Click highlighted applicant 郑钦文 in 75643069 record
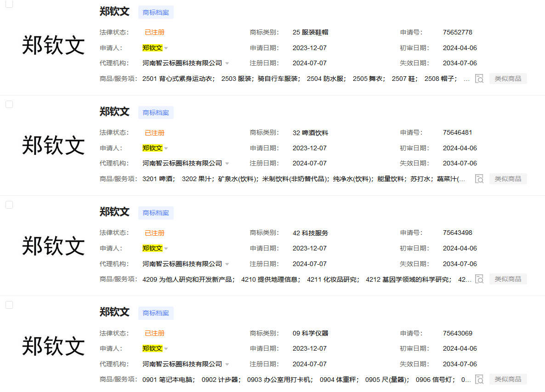 pyautogui.click(x=152, y=348)
